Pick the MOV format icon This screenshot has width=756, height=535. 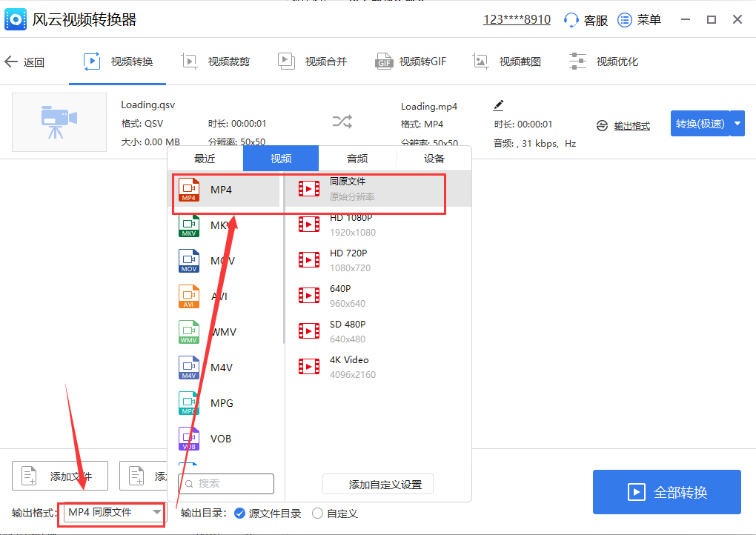[189, 260]
